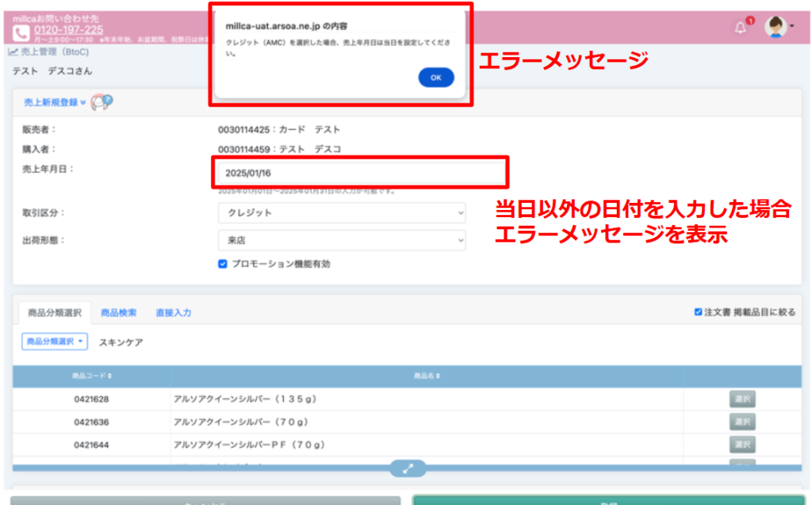Viewport: 812px width, 505px height.
Task: Click the expand arrows on product list
Action: point(408,468)
